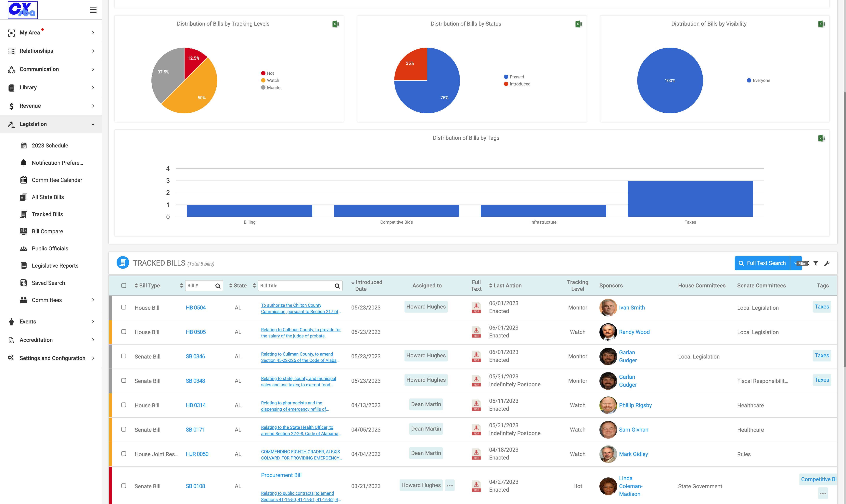Image resolution: width=846 pixels, height=504 pixels.
Task: Export Tracking Levels chart to Excel
Action: (x=336, y=24)
